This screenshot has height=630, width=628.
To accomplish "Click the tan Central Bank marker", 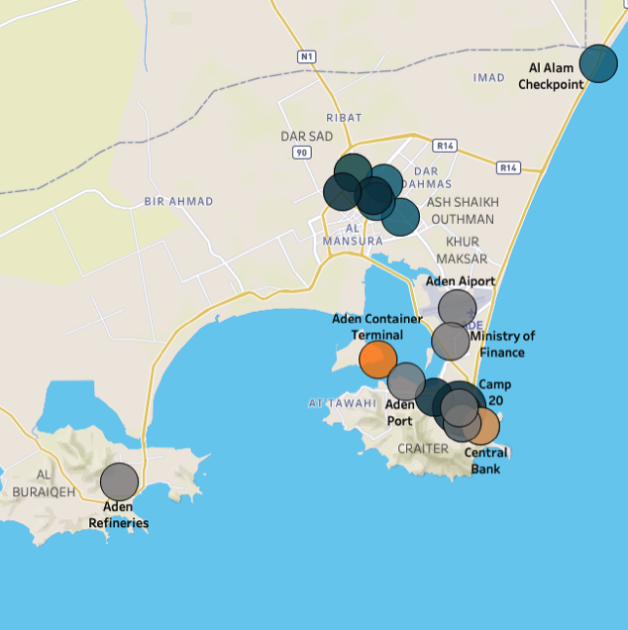I will [483, 427].
